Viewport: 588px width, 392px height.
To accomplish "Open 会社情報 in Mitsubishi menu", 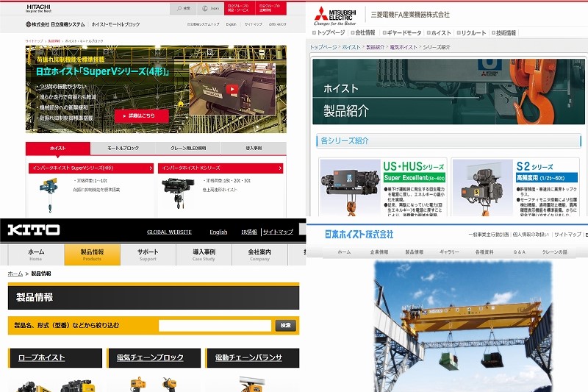I will (362, 32).
